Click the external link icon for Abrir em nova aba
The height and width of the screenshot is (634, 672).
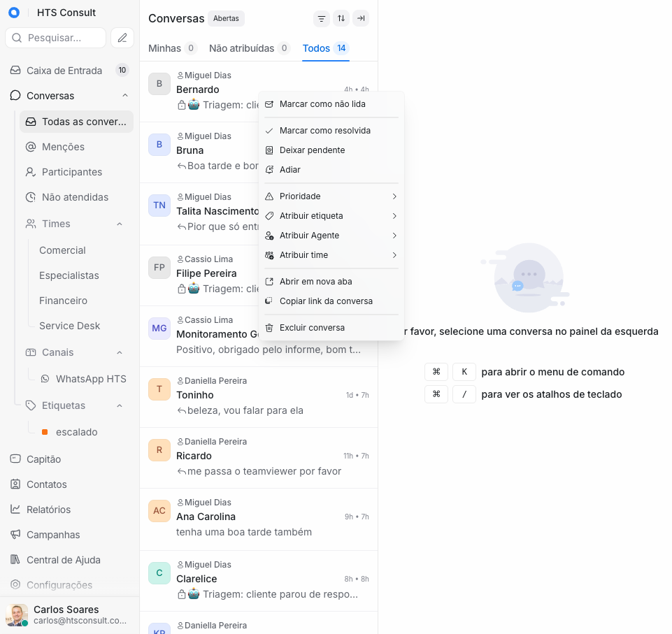(269, 282)
